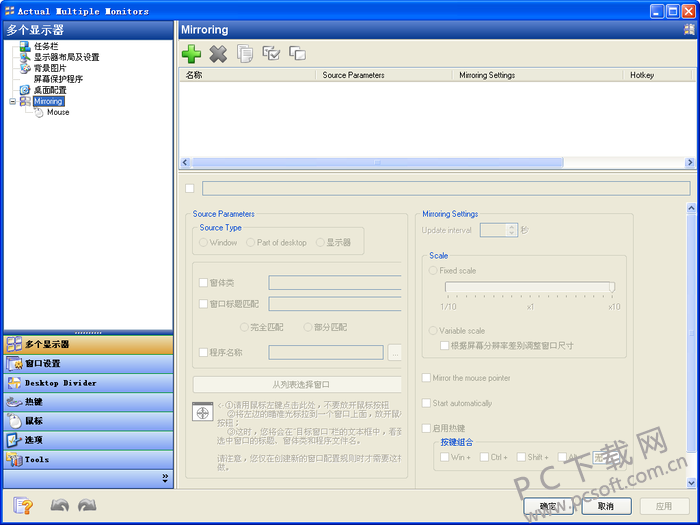Click the gray X delete icon
The height and width of the screenshot is (525, 700).
point(218,54)
